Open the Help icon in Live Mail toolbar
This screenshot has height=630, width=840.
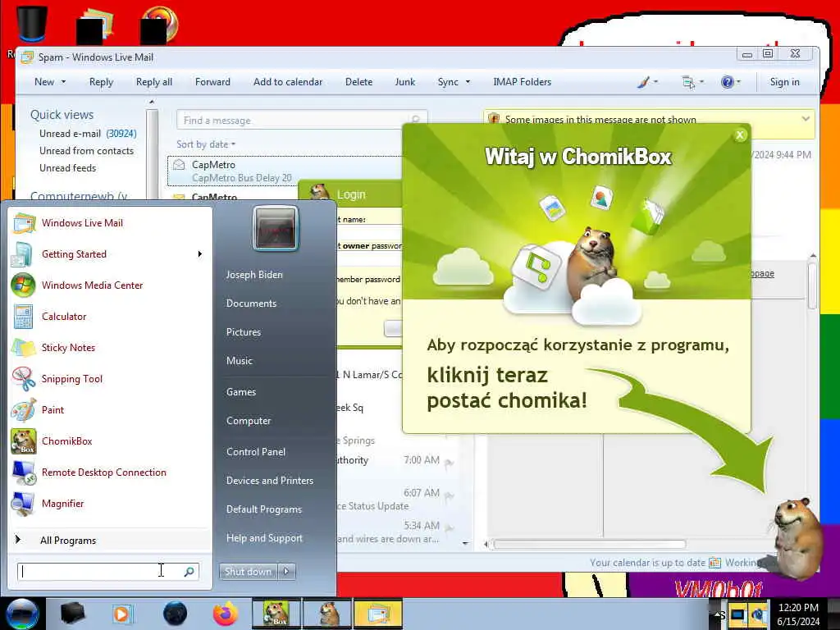727,82
